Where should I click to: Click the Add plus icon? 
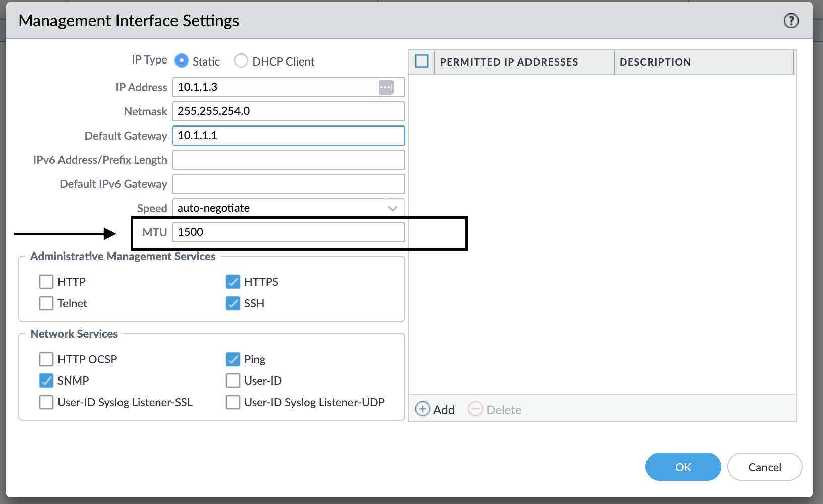coord(423,409)
